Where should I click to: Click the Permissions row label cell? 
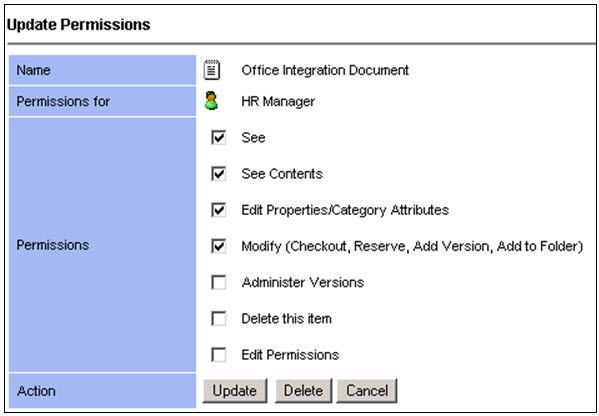102,245
